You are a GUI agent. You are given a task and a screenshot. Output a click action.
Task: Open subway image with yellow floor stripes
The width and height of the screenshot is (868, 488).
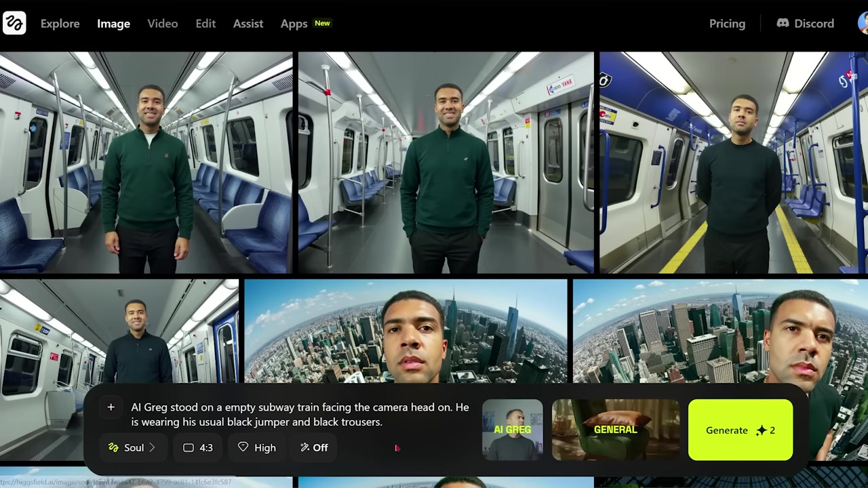734,163
